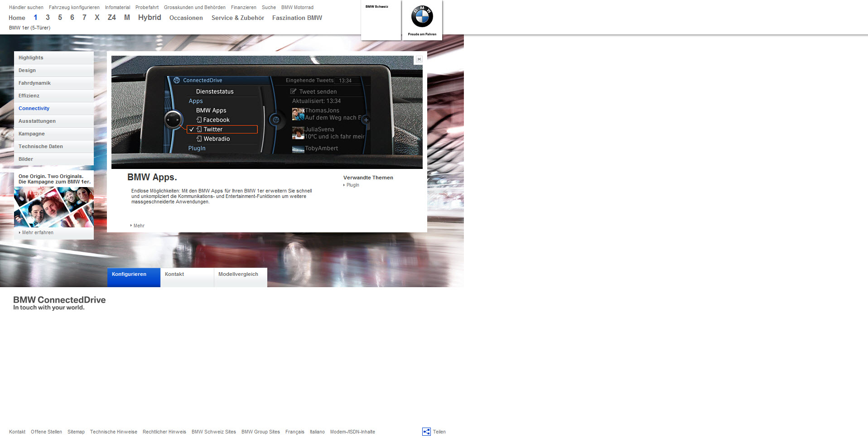Click Mehr erfahren link
868x438 pixels.
(38, 232)
